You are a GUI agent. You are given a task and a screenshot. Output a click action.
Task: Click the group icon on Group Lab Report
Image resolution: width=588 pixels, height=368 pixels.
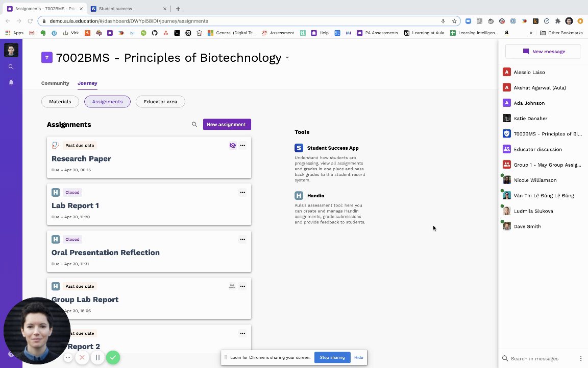232,286
